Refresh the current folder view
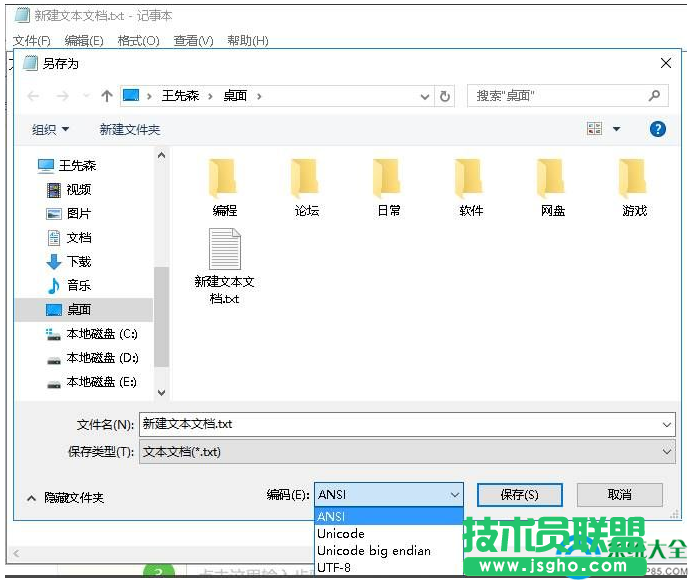The height and width of the screenshot is (582, 690). coord(445,96)
